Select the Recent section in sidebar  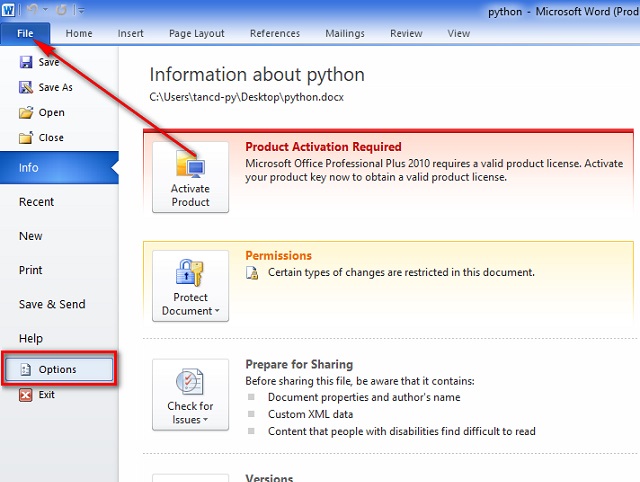[37, 202]
